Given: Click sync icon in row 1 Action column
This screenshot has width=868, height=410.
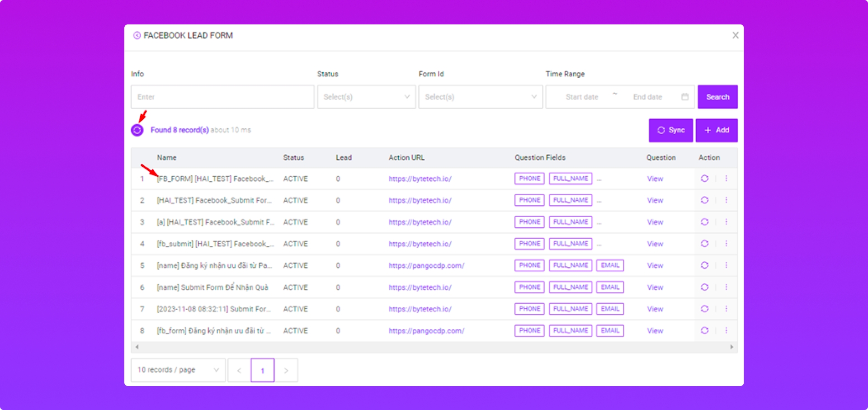Looking at the screenshot, I should 704,179.
